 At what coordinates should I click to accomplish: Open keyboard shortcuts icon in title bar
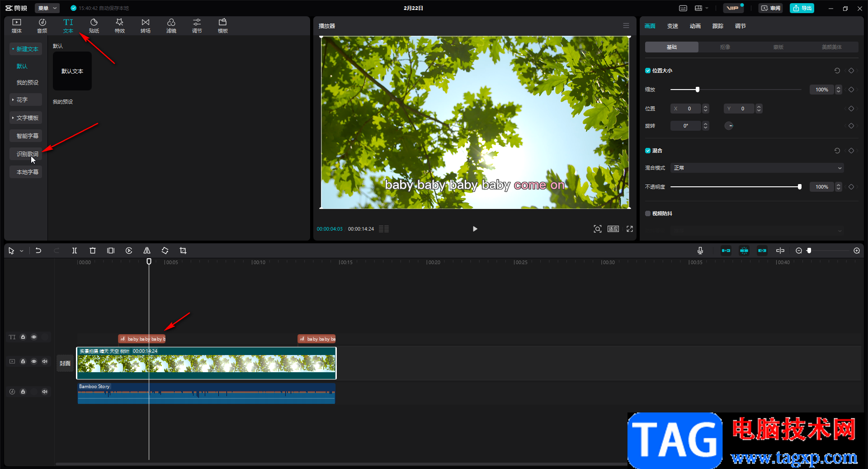pyautogui.click(x=683, y=8)
